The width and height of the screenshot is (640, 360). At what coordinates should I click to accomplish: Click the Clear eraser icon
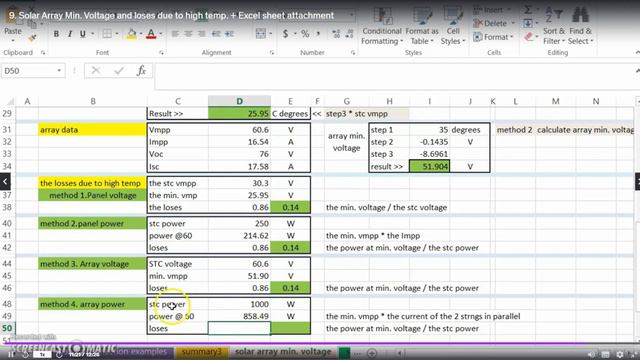pyautogui.click(x=529, y=37)
